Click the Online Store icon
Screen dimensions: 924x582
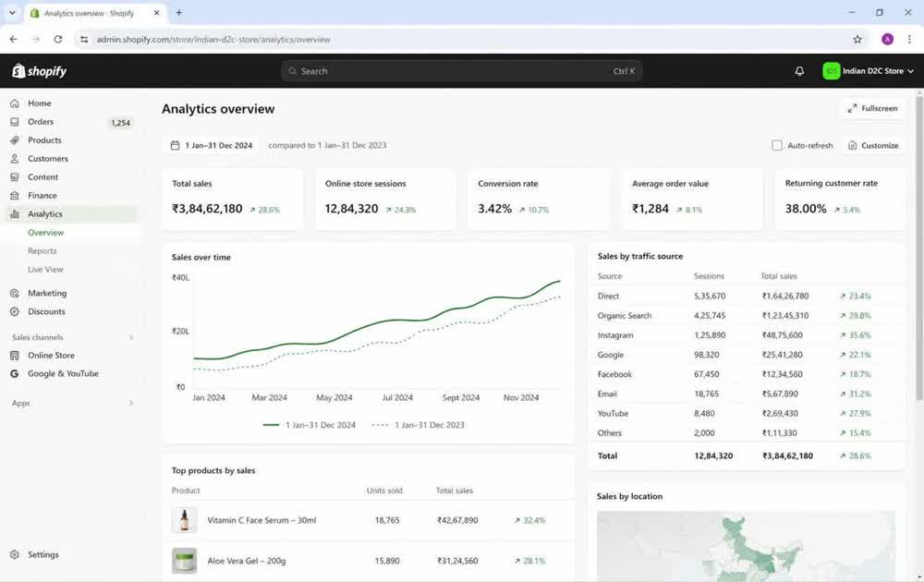click(15, 356)
